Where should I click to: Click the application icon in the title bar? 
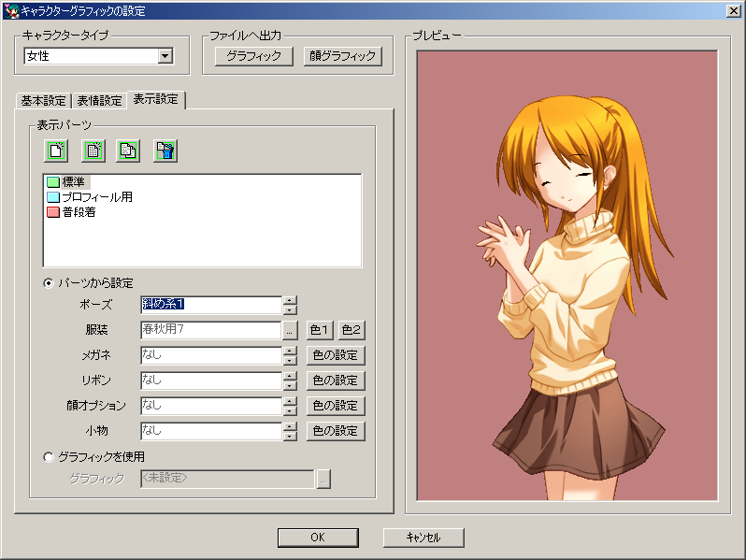coord(11,10)
